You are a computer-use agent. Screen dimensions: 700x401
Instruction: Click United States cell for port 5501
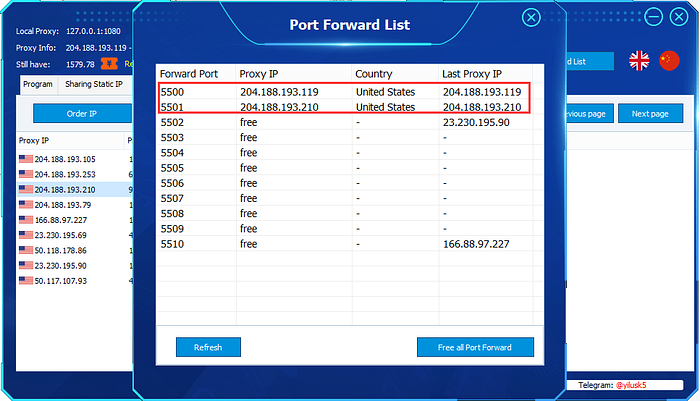(385, 107)
